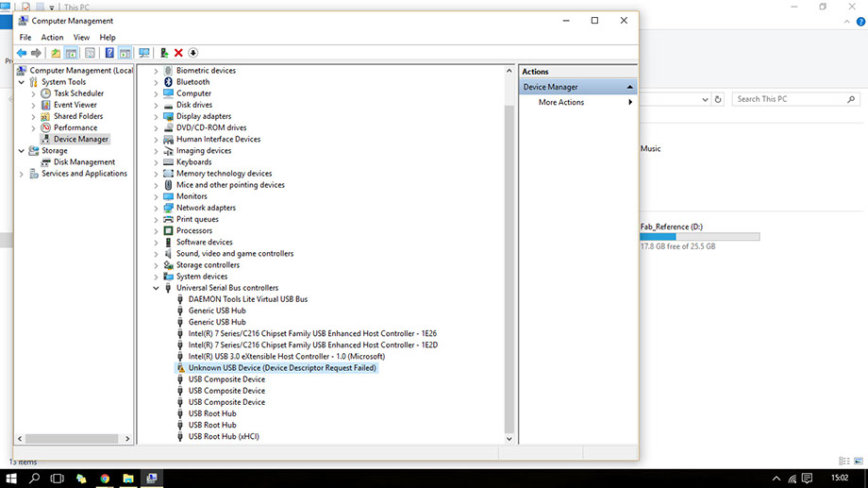Click the Back arrow toolbar icon

pos(22,53)
